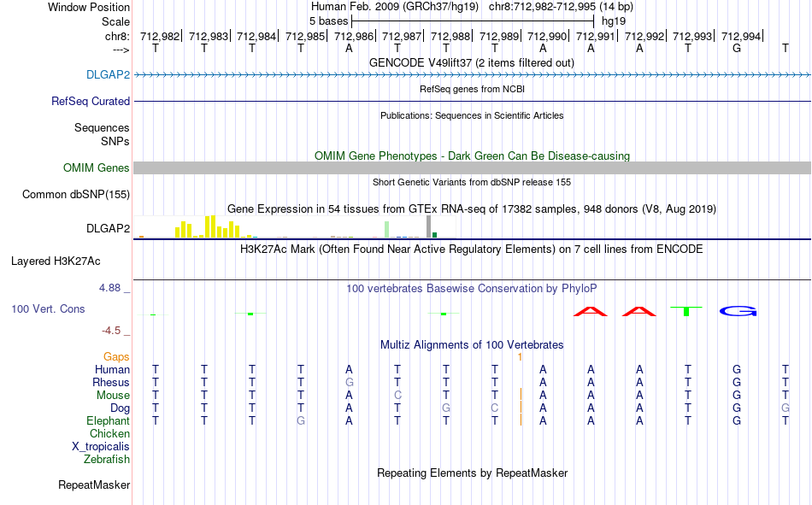The image size is (812, 505).
Task: Click the gray OMIM Genes bar
Action: tap(473, 167)
